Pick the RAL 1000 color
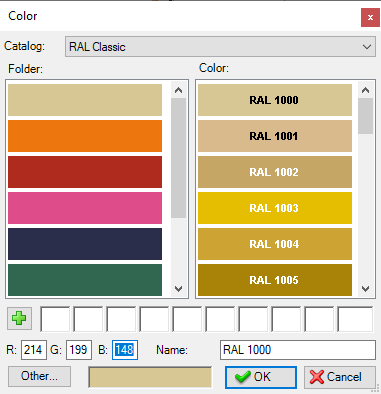Image resolution: width=381 pixels, height=394 pixels. click(x=275, y=100)
